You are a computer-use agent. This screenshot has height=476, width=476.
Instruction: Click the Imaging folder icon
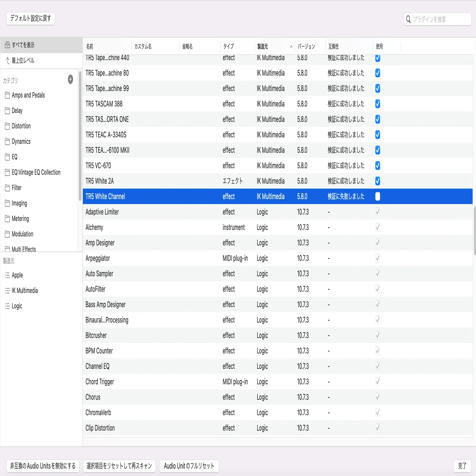[7, 203]
